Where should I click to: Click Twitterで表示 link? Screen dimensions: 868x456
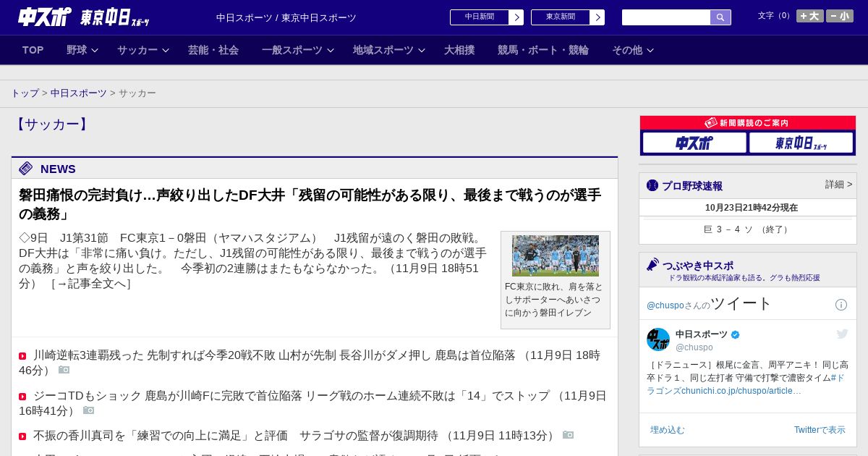[820, 430]
